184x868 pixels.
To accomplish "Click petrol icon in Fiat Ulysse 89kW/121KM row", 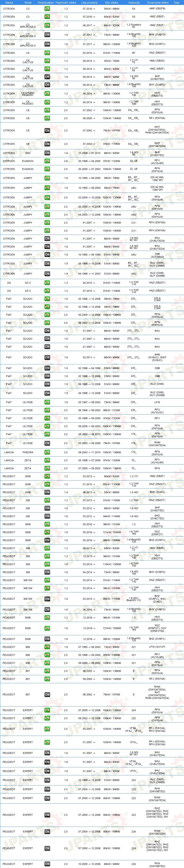I will (47, 410).
